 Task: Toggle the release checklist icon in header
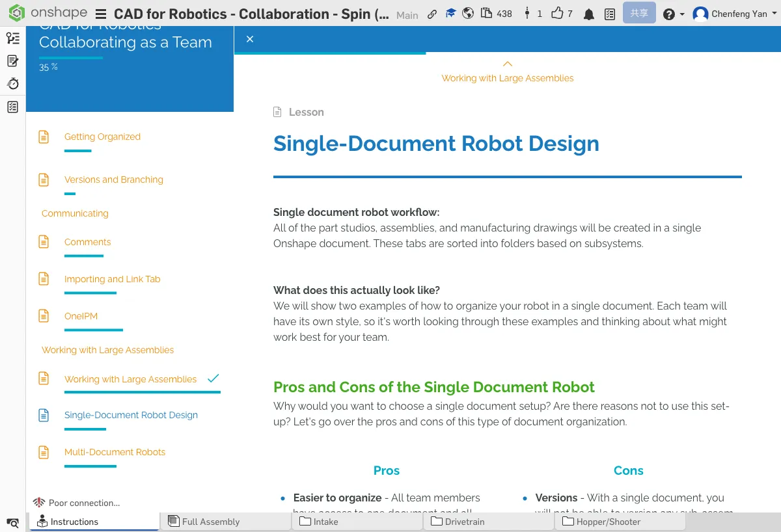[x=609, y=14]
